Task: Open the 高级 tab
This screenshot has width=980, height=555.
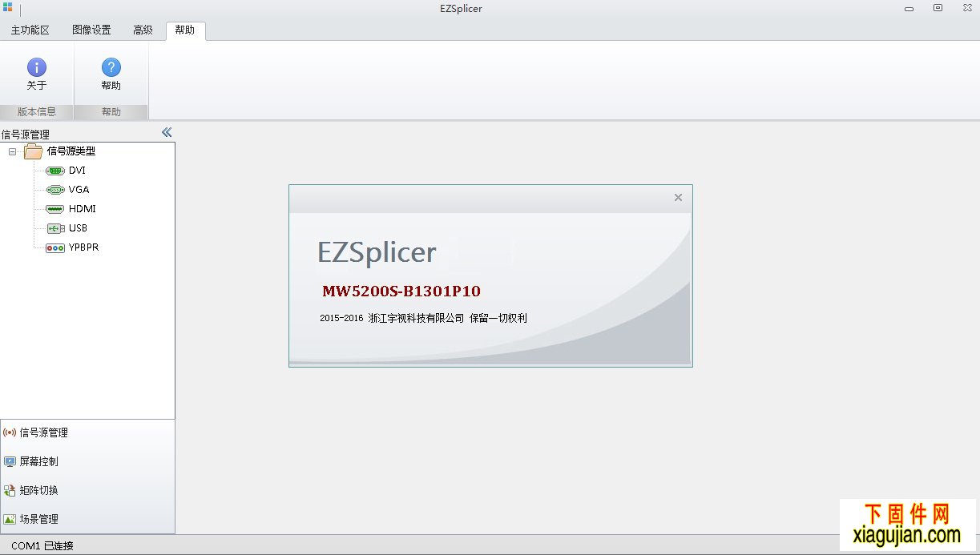Action: pyautogui.click(x=143, y=30)
